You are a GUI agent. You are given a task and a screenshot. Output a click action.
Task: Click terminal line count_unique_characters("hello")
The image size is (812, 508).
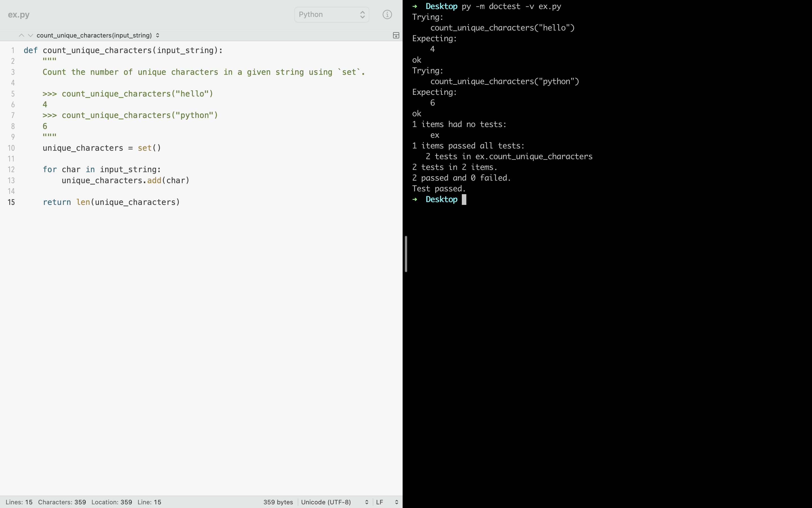502,28
